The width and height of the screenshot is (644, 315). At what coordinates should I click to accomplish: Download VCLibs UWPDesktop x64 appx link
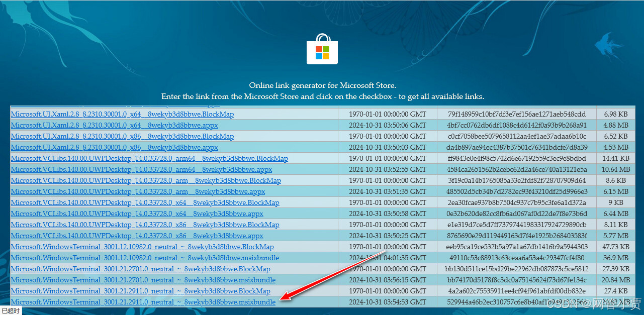[x=137, y=214]
